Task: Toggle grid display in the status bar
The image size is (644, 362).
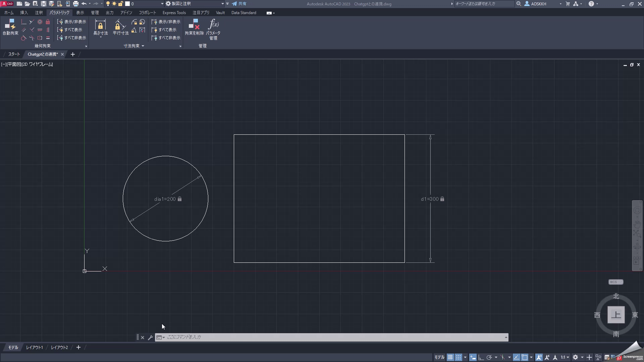Action: pyautogui.click(x=450, y=357)
